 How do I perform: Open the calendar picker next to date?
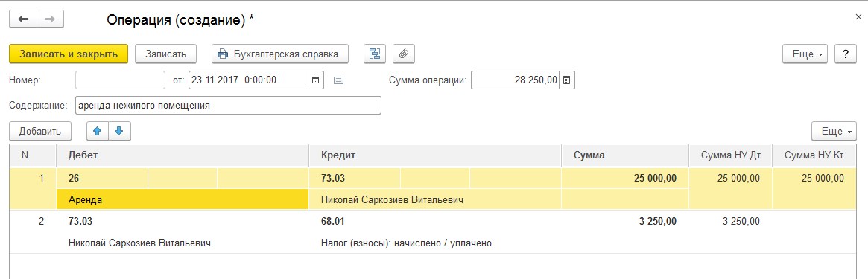click(316, 80)
